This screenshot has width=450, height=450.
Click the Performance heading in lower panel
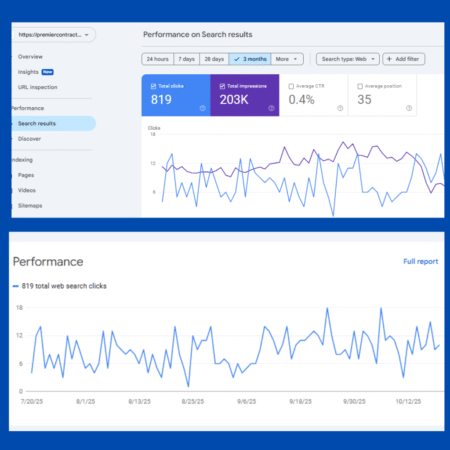pos(48,262)
